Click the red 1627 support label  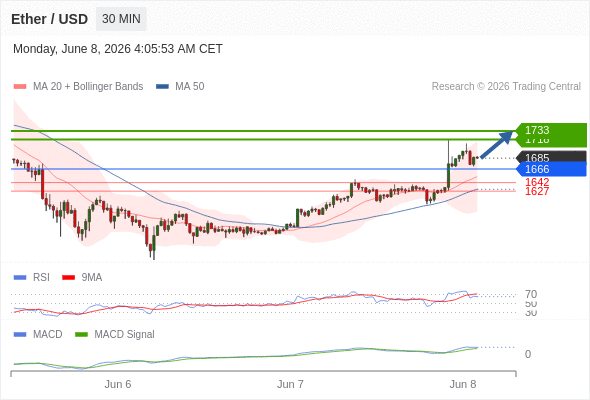point(537,191)
